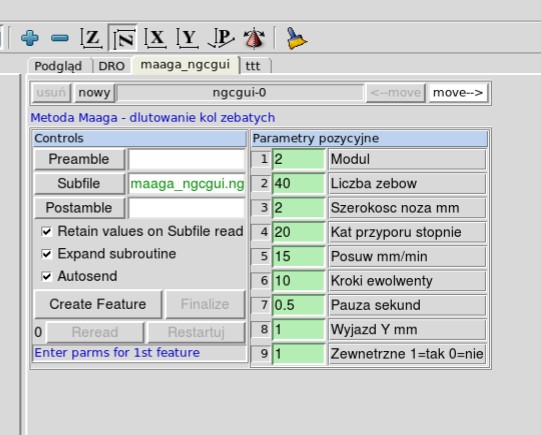
Task: Switch to X side view icon
Action: click(155, 38)
